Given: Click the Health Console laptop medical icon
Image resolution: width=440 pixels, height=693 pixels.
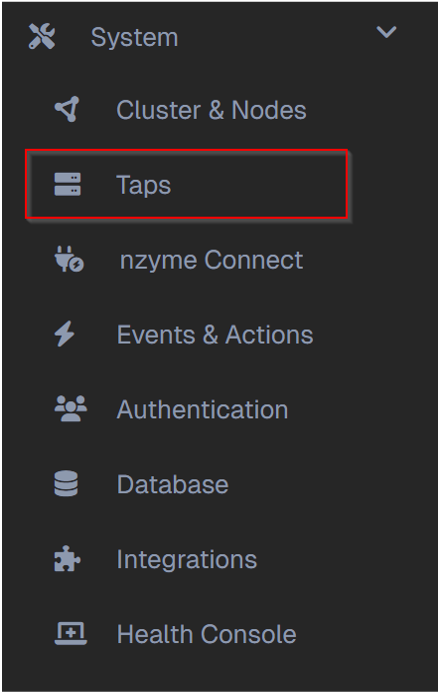Looking at the screenshot, I should pyautogui.click(x=71, y=634).
